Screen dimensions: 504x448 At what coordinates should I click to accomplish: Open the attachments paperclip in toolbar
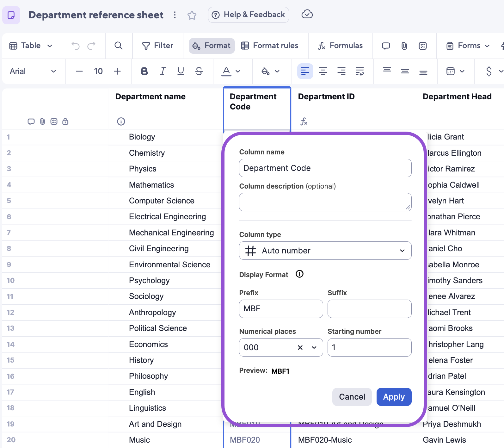[404, 46]
